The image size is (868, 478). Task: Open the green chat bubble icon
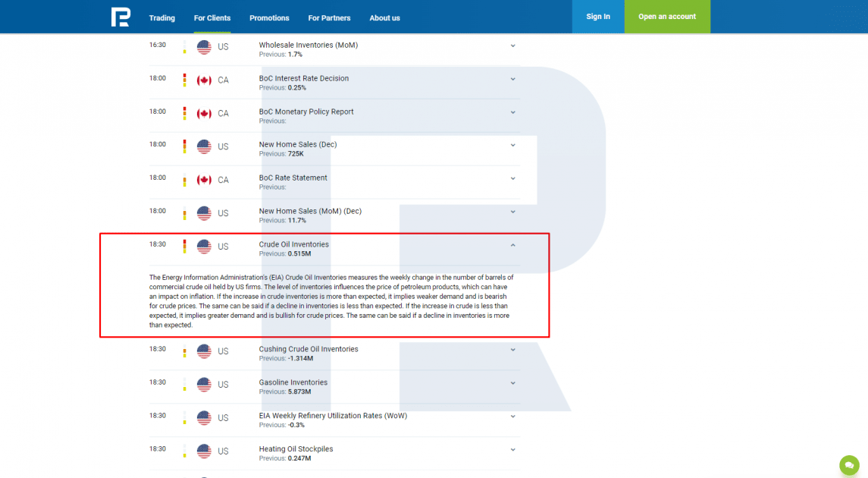coord(849,465)
